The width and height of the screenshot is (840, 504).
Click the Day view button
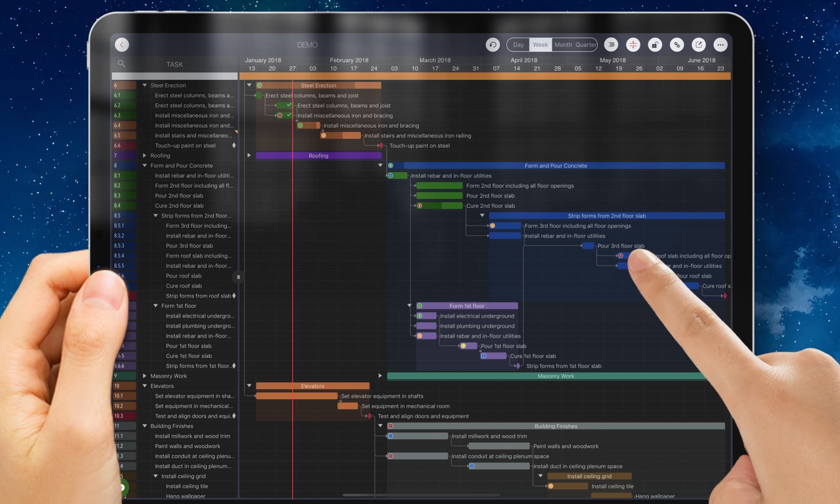click(518, 45)
